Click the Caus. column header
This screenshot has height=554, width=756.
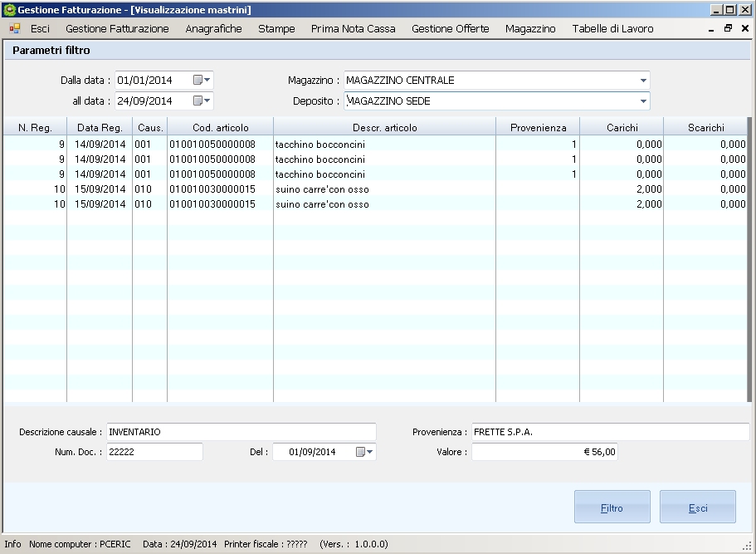tap(150, 127)
